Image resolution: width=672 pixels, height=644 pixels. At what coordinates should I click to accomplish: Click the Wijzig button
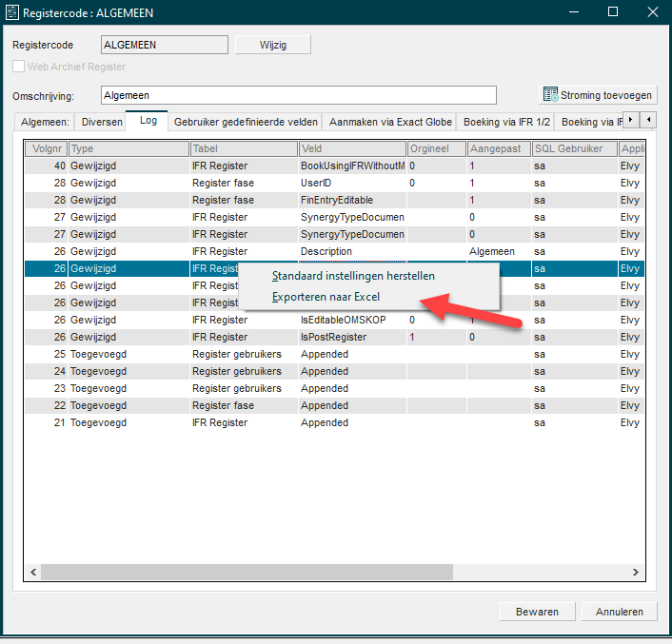tap(273, 45)
